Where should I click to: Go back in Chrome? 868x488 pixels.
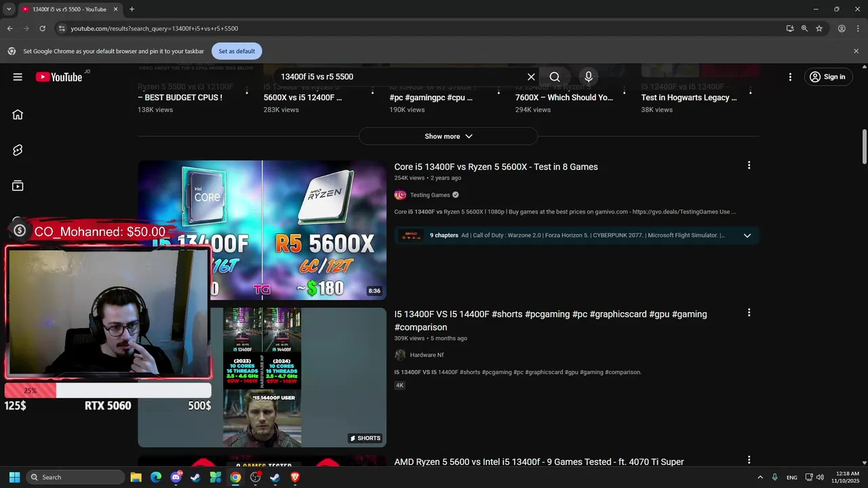click(x=9, y=28)
